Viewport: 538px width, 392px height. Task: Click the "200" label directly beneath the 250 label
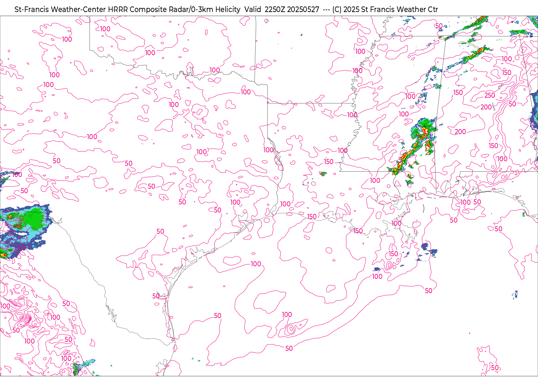coord(486,107)
